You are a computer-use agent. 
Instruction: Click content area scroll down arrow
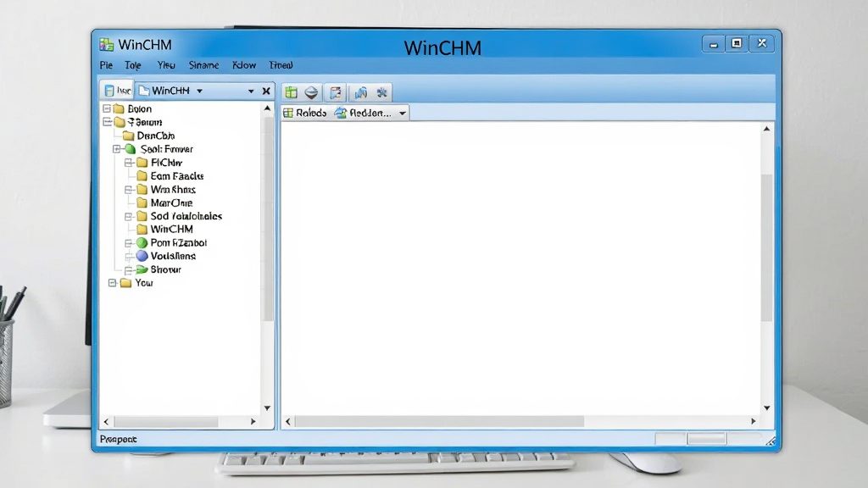[766, 408]
